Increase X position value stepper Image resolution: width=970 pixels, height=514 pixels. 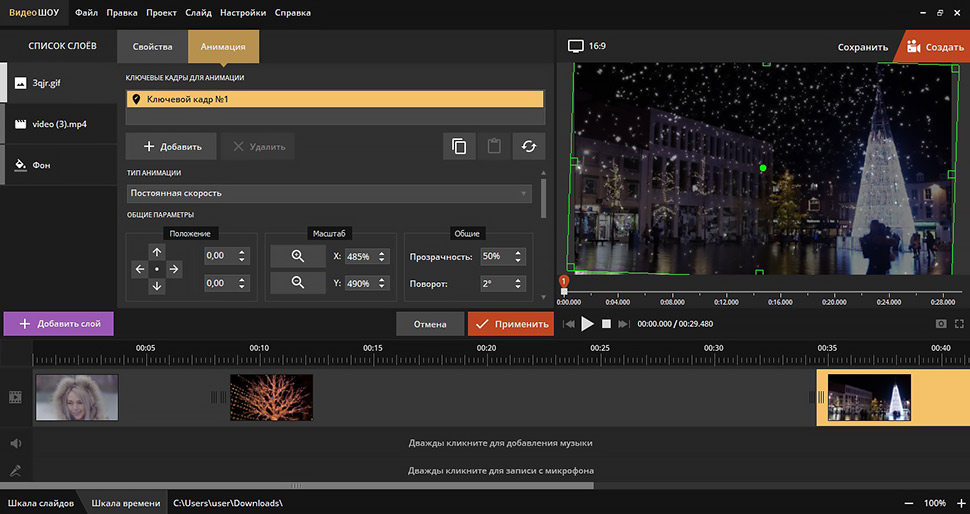(241, 252)
